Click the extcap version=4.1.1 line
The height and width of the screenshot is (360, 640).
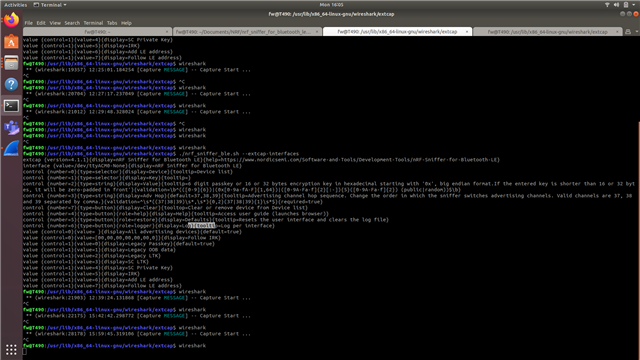coord(261,160)
